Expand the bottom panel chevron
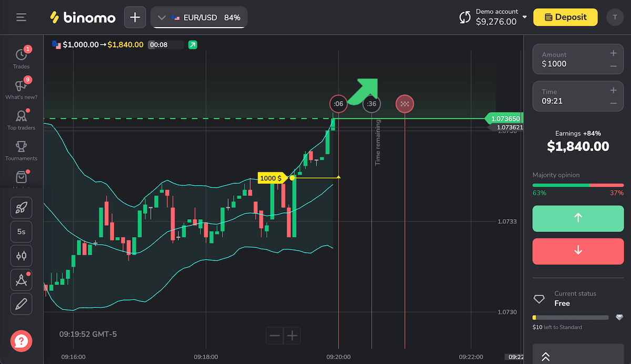Viewport: 631px width, 364px height. (x=545, y=357)
